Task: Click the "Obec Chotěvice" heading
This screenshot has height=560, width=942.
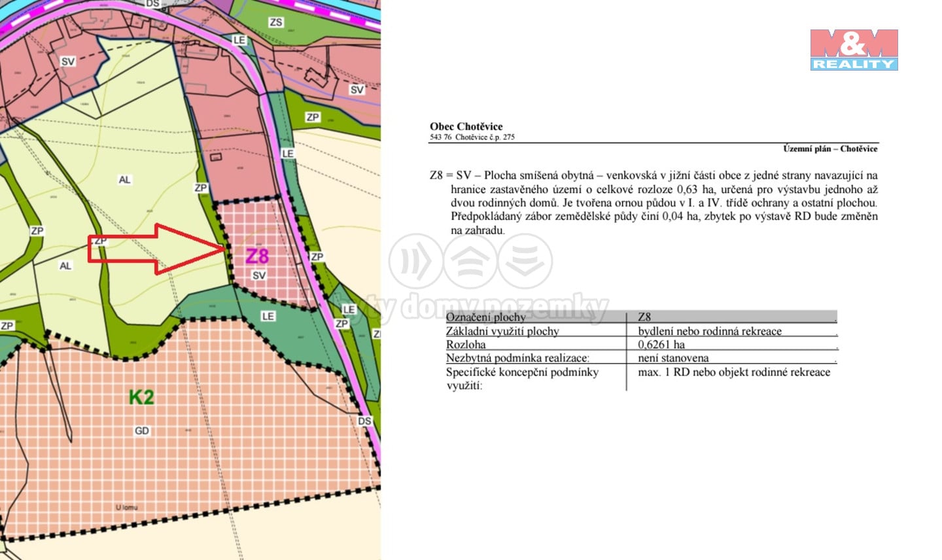Action: tap(466, 126)
